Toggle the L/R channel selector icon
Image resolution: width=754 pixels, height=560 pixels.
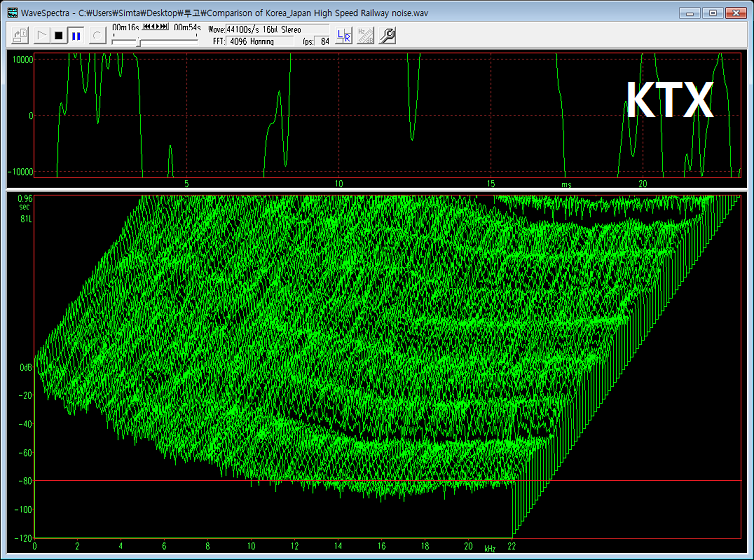[x=344, y=35]
